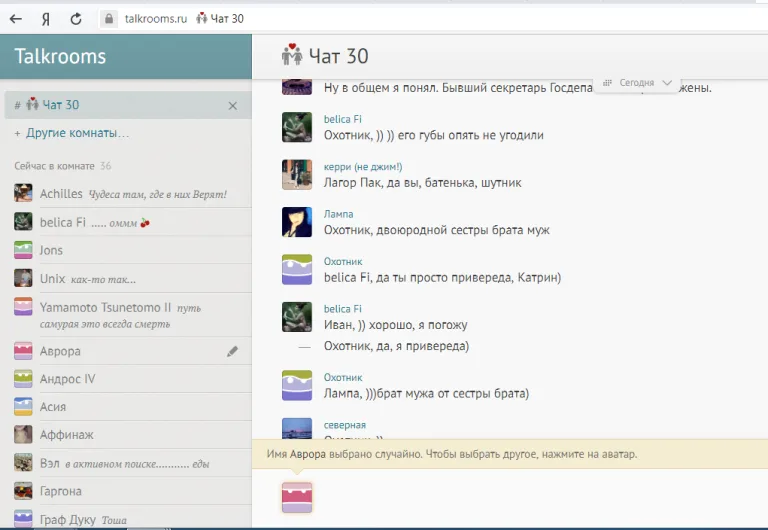Open Андрос IV name in sidebar
Viewport: 768px width, 530px height.
coord(68,379)
